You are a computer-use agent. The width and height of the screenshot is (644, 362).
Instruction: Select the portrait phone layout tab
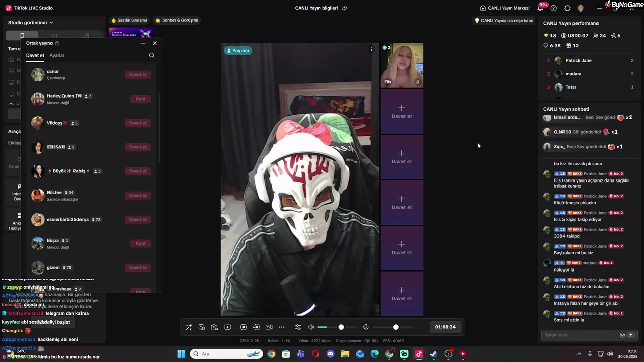pos(22,36)
